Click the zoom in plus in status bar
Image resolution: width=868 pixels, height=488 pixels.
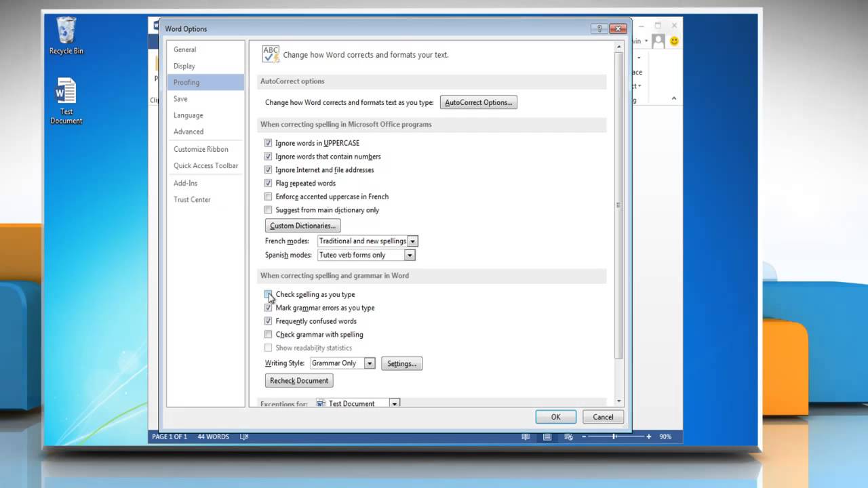tap(648, 437)
